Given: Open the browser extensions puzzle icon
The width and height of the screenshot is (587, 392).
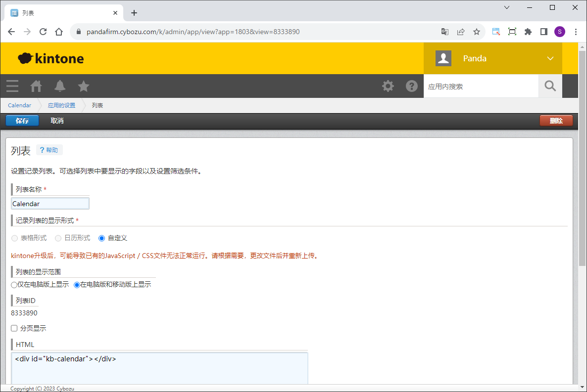Looking at the screenshot, I should click(x=528, y=32).
